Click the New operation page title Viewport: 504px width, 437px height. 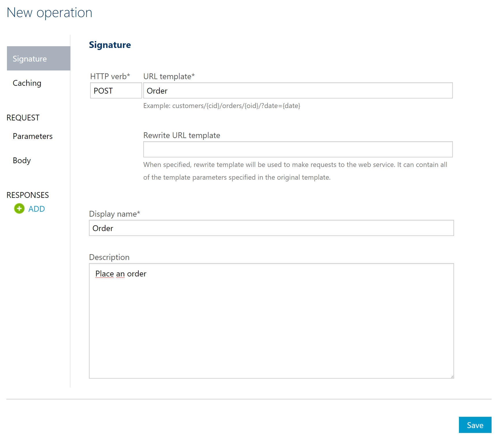tap(50, 12)
